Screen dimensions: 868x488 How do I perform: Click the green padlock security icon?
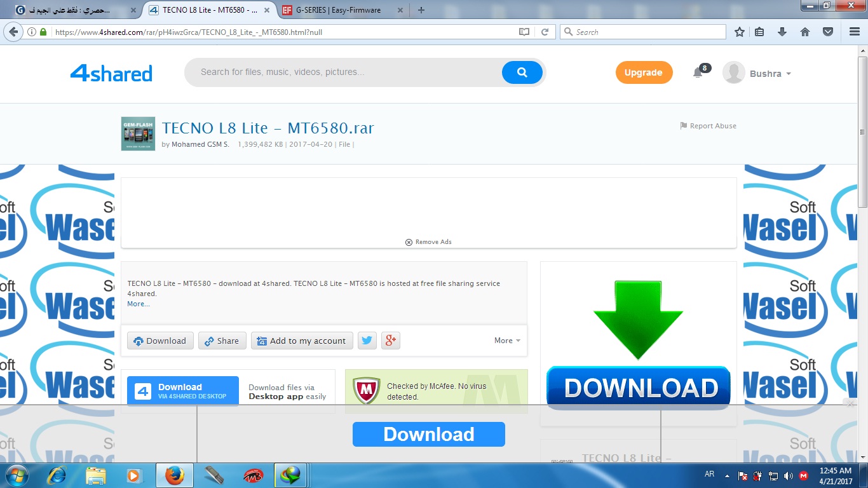tap(43, 32)
